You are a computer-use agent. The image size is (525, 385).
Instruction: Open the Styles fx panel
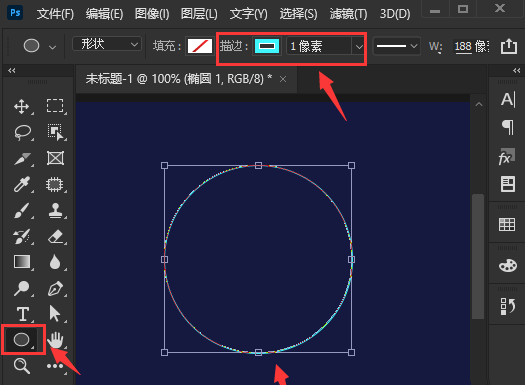pos(507,157)
